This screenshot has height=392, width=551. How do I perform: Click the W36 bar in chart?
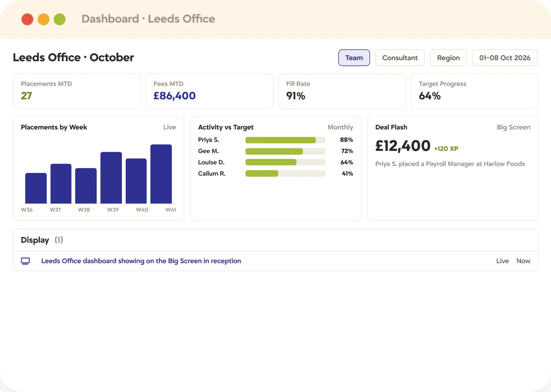[36, 188]
